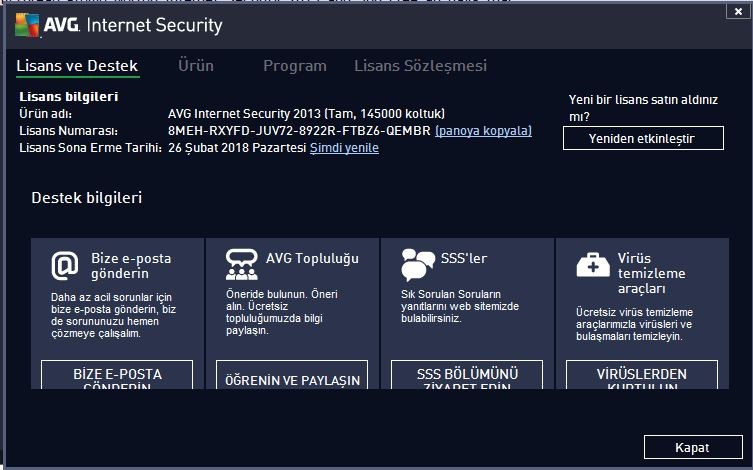Click the AVG Topluluğu community icon
This screenshot has height=470, width=753.
242,264
